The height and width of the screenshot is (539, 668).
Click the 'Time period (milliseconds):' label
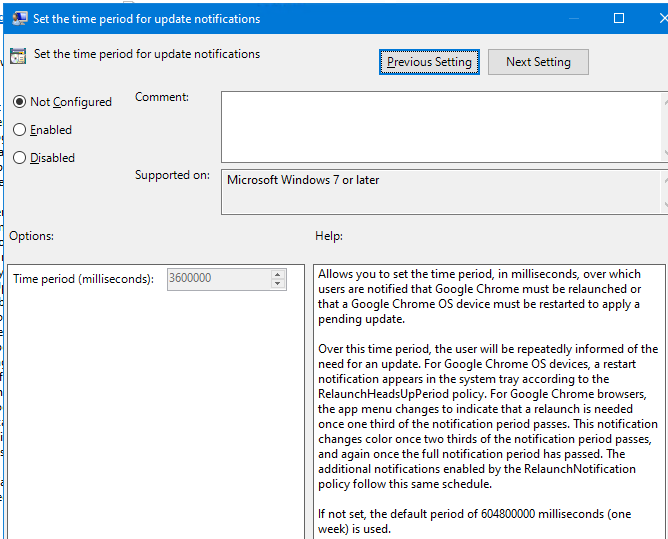pos(84,279)
